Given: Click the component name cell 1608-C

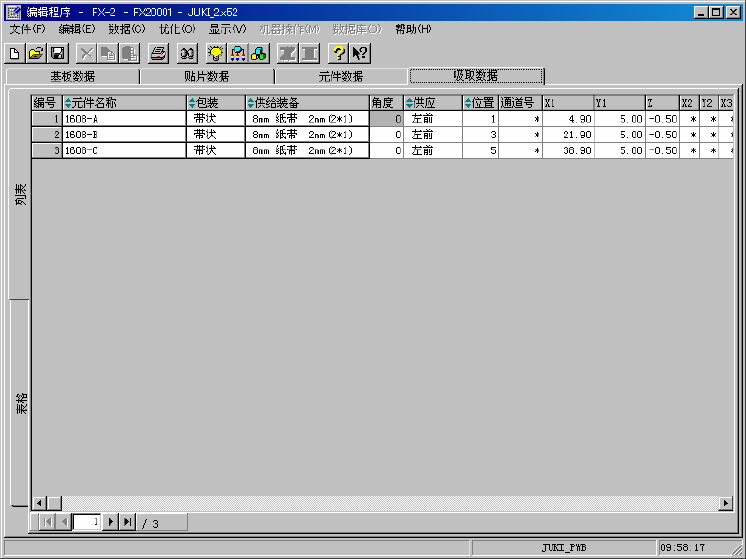Looking at the screenshot, I should [x=124, y=150].
